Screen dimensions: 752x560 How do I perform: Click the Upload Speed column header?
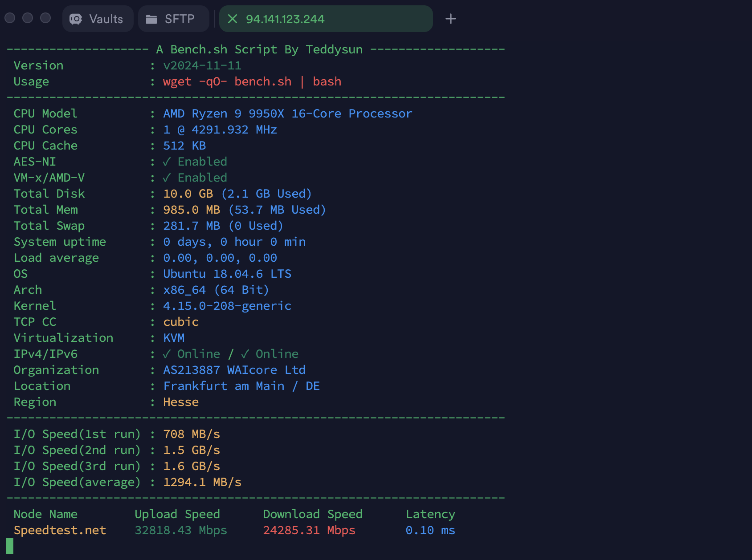click(x=177, y=514)
